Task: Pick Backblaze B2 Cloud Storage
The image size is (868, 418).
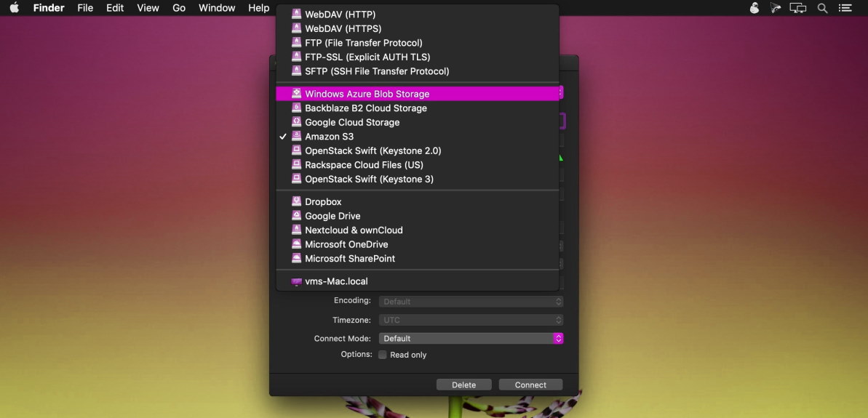Action: 418,108
